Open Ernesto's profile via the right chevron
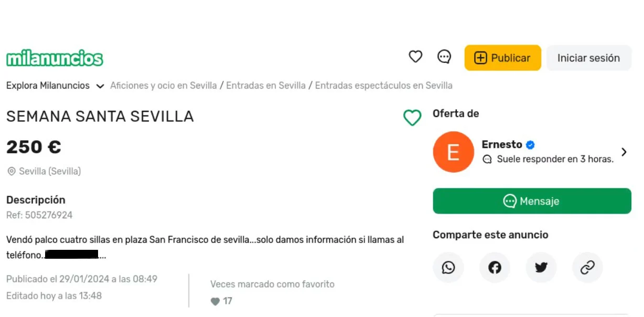The image size is (644, 317). (x=624, y=152)
